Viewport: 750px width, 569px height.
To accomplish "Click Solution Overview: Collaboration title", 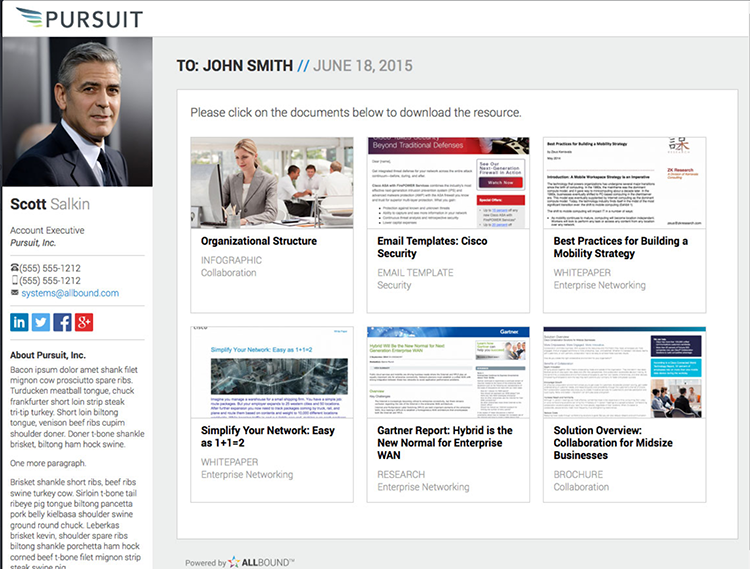I will 613,443.
